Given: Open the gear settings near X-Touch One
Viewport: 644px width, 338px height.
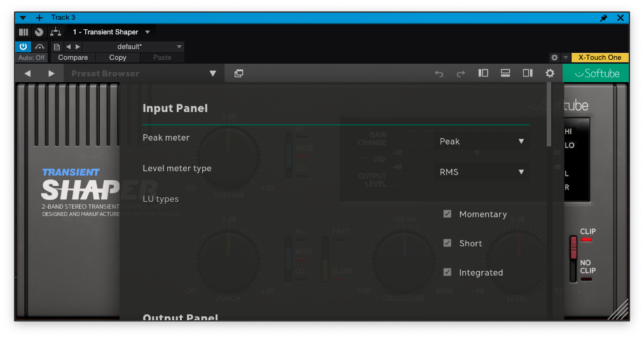Looking at the screenshot, I should 554,57.
